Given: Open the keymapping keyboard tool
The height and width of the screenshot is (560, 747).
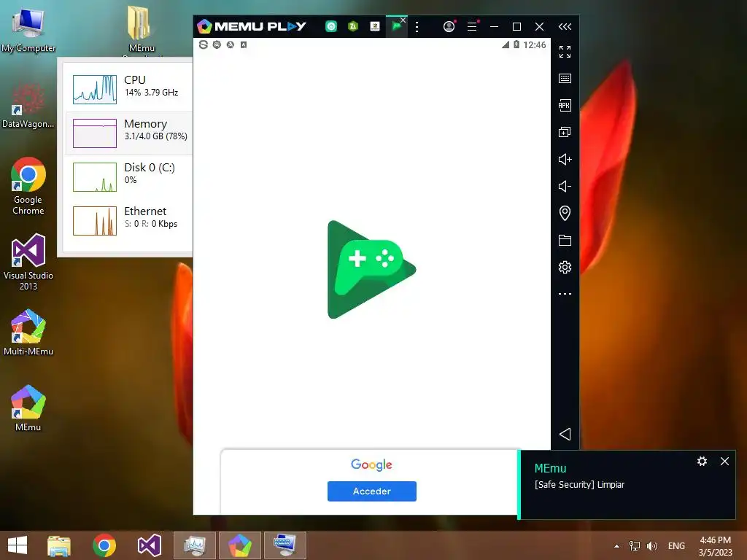Looking at the screenshot, I should pos(565,78).
